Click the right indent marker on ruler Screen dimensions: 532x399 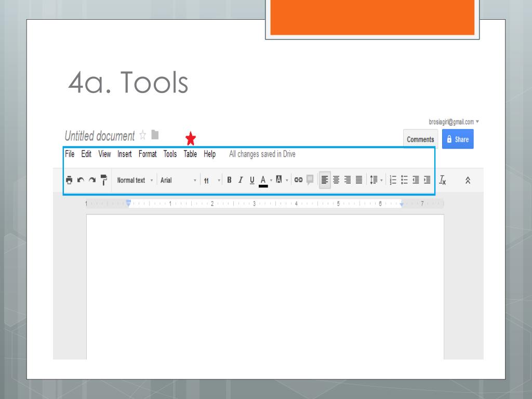click(x=402, y=204)
